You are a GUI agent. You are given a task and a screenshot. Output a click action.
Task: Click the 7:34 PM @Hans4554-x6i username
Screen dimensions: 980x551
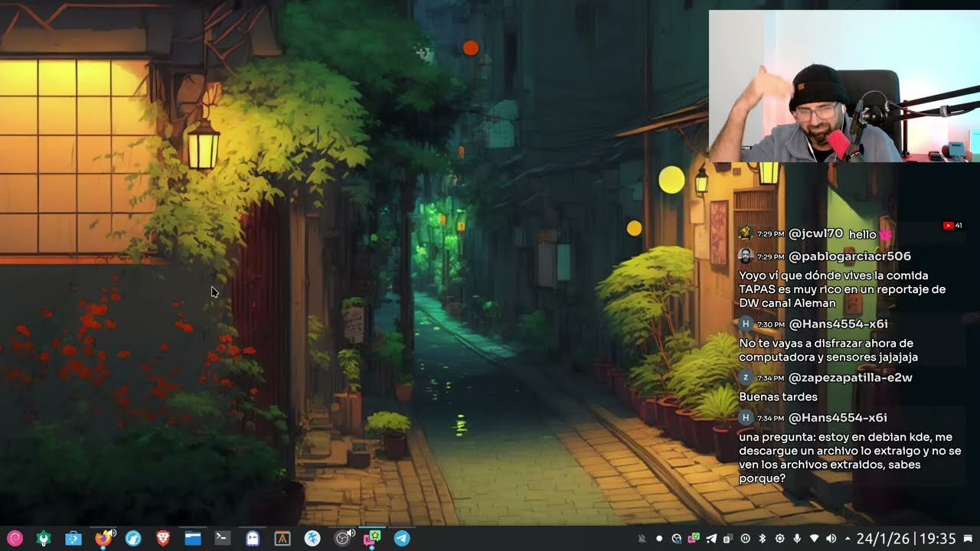838,418
